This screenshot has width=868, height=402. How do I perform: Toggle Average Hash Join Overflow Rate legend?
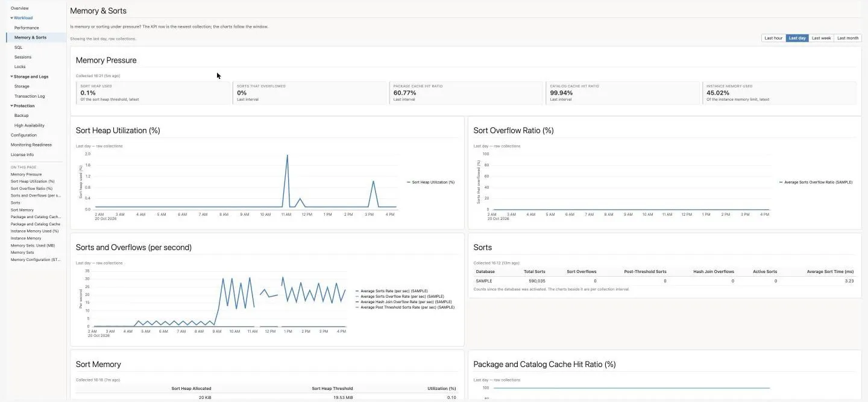click(405, 302)
